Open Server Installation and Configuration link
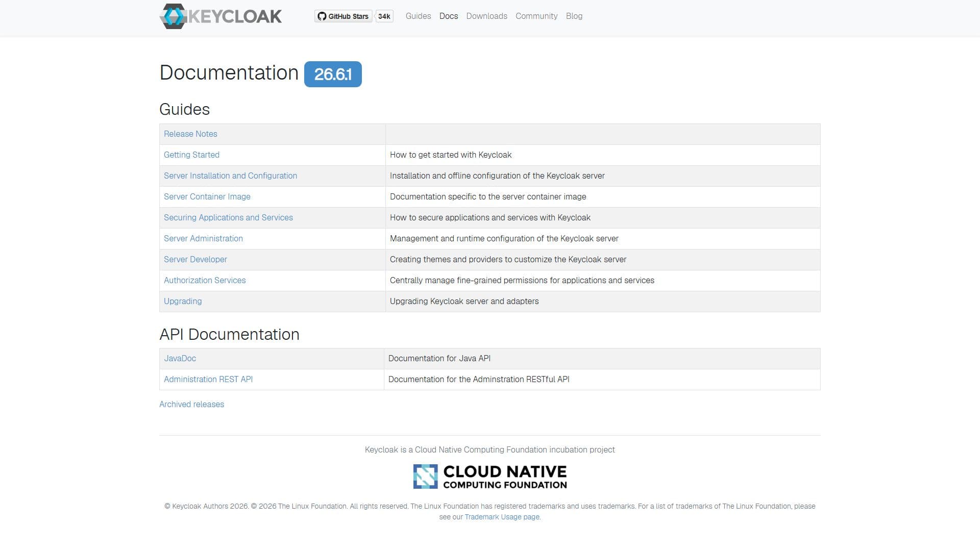 pyautogui.click(x=230, y=176)
